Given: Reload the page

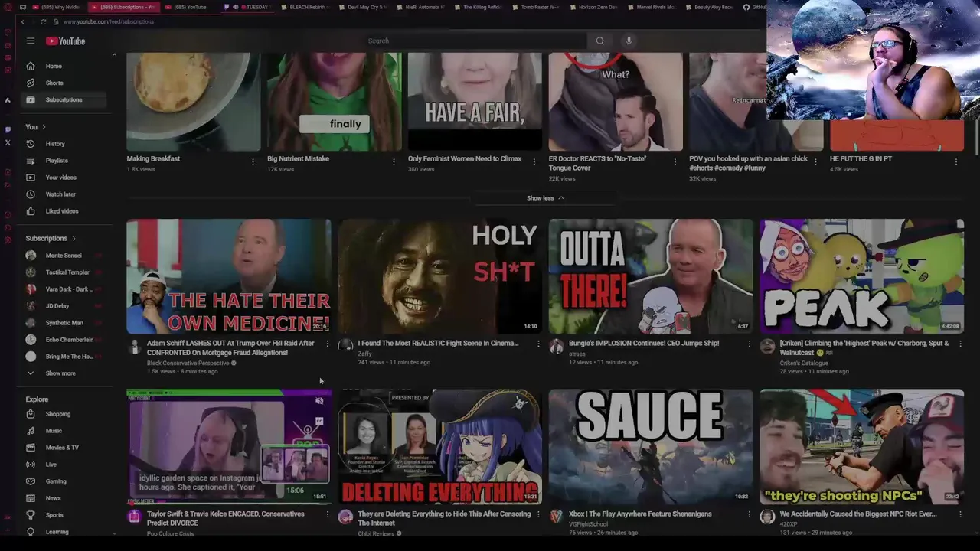Looking at the screenshot, I should [x=43, y=21].
